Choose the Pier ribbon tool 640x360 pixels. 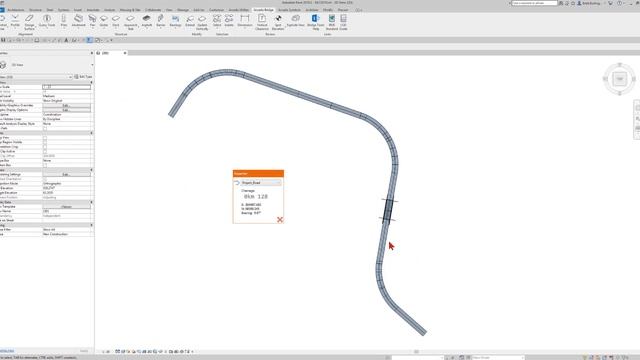(x=92, y=21)
